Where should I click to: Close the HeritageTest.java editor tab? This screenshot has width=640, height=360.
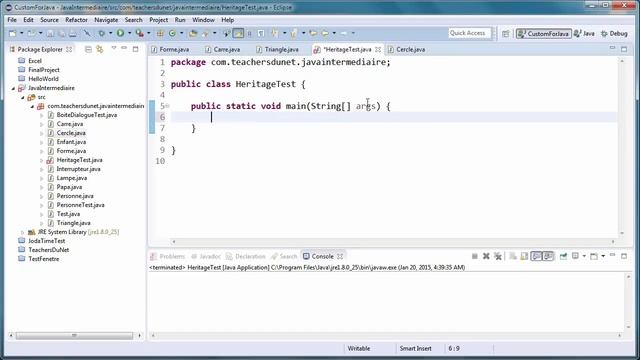[378, 49]
